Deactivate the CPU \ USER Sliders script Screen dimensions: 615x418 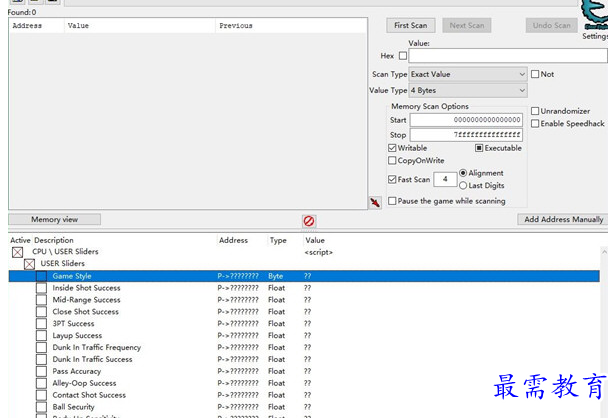pos(17,252)
